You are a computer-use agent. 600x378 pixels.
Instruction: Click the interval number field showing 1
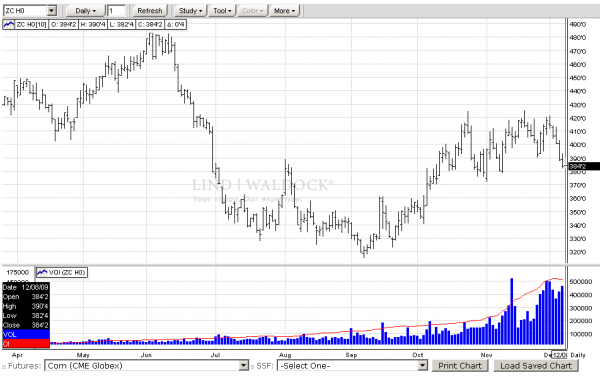click(x=116, y=11)
